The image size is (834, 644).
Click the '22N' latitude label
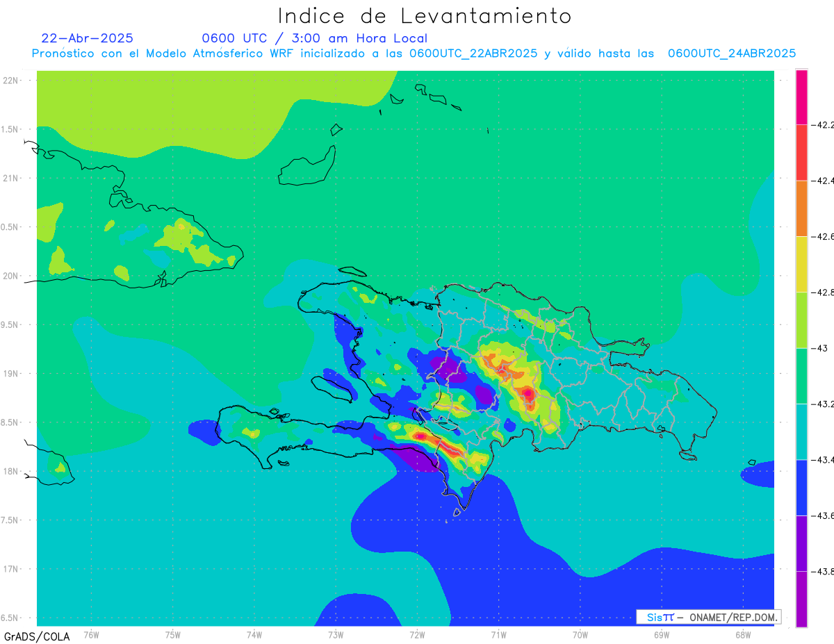11,80
